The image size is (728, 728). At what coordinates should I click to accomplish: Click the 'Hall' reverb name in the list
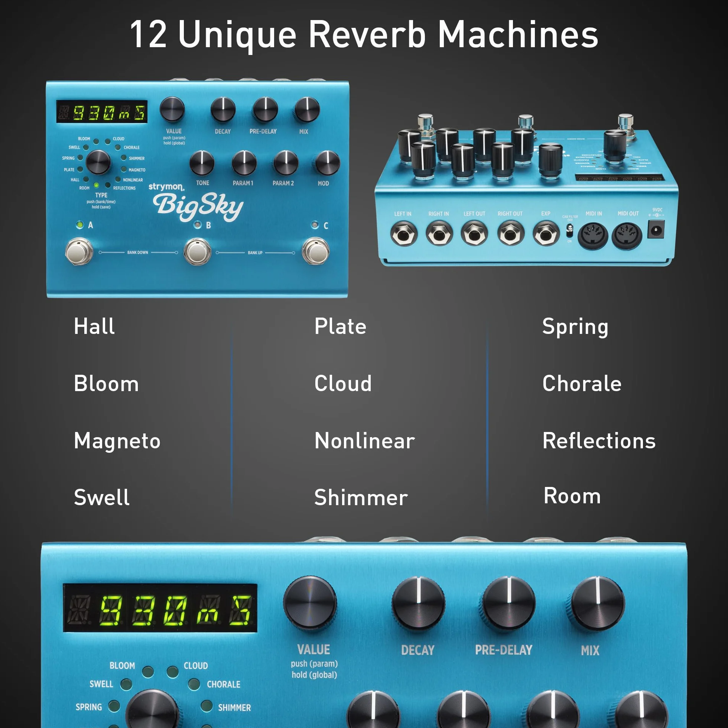[94, 326]
